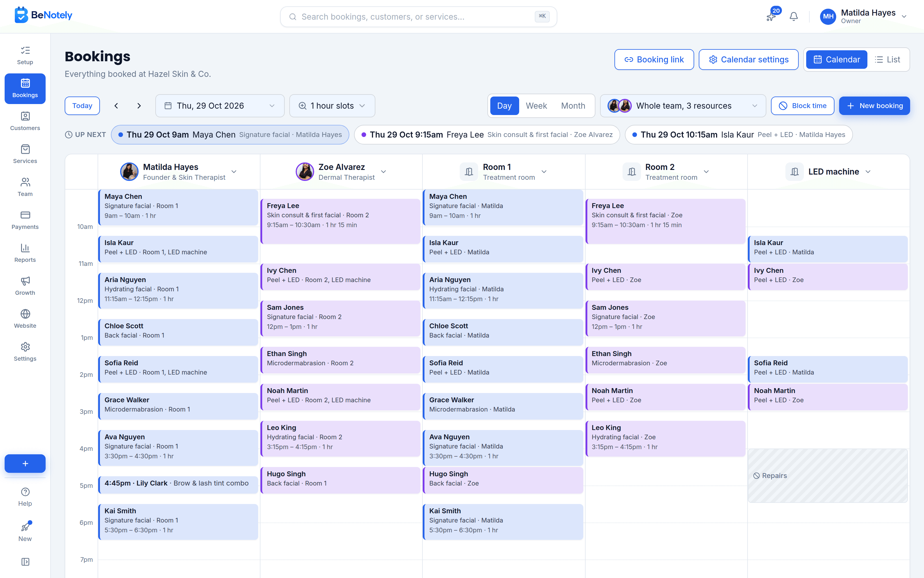Open the Team page
This screenshot has height=578, width=924.
pos(25,187)
